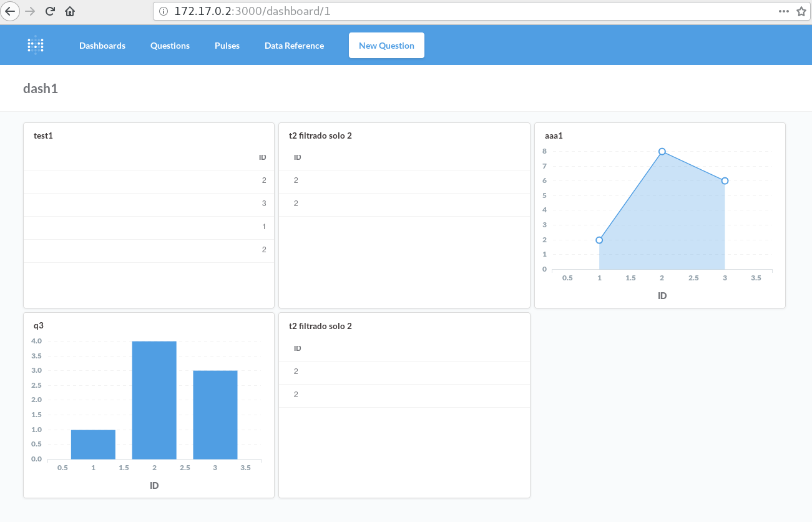Screen dimensions: 812x522
Task: Open browser home page icon
Action: click(70, 11)
